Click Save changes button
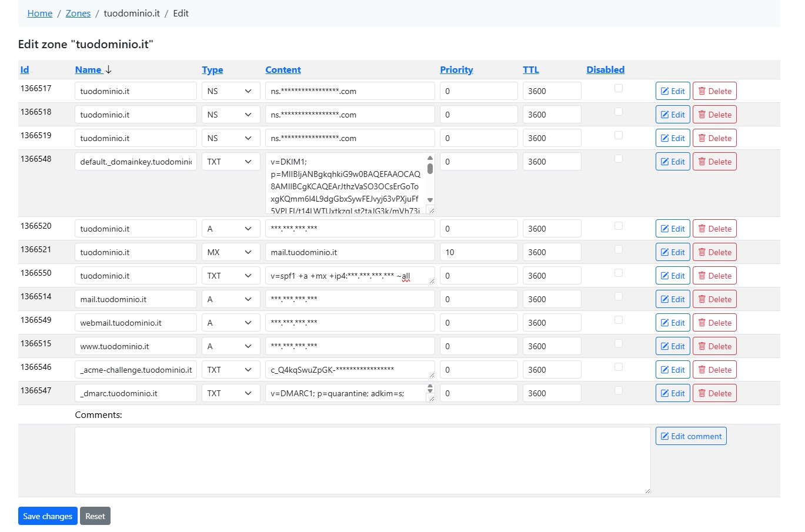 click(x=48, y=516)
